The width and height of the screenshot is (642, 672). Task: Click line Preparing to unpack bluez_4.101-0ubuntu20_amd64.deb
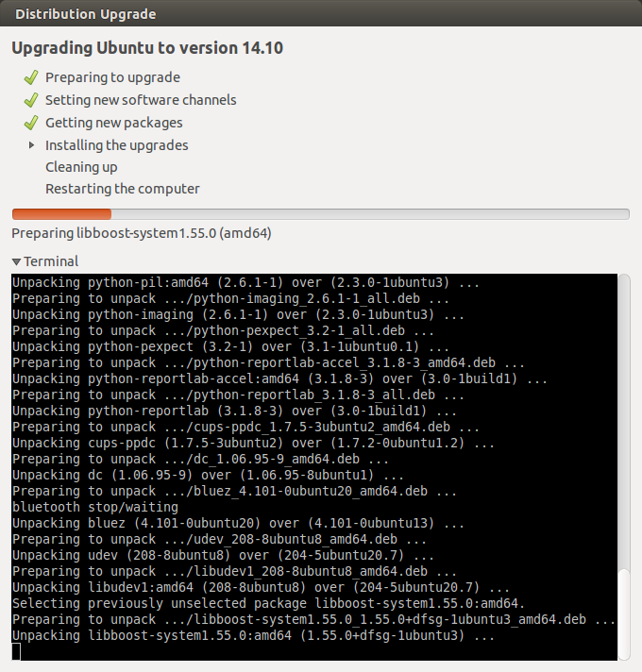click(x=234, y=492)
